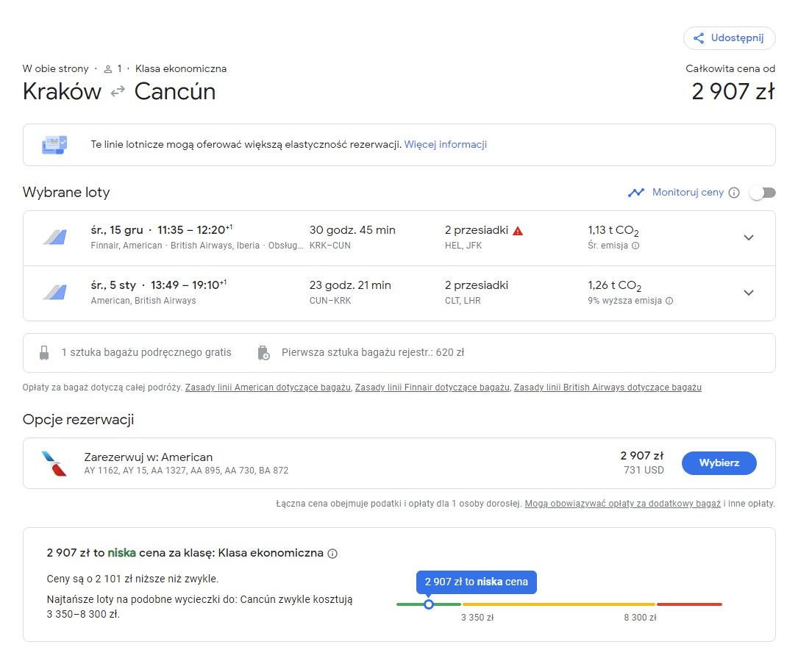812x650 pixels.
Task: Click the round-trip arrows between Kraków and Cancún
Action: click(x=118, y=92)
